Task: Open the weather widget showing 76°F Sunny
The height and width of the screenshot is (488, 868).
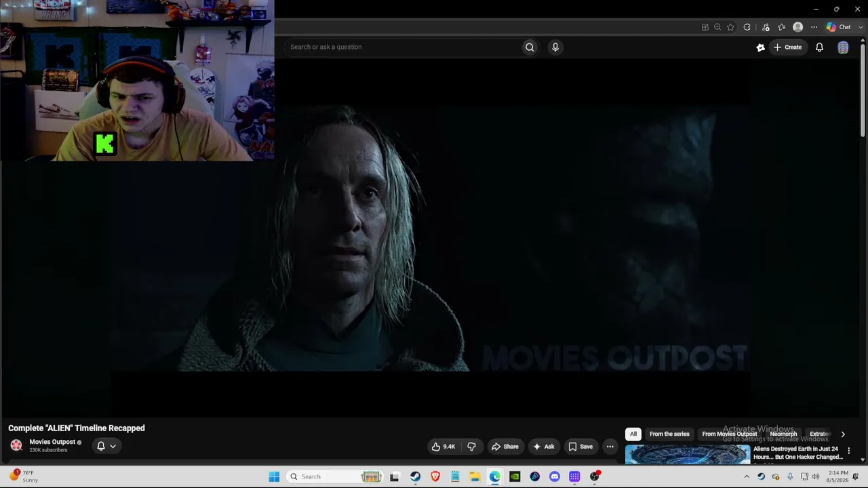Action: click(24, 476)
